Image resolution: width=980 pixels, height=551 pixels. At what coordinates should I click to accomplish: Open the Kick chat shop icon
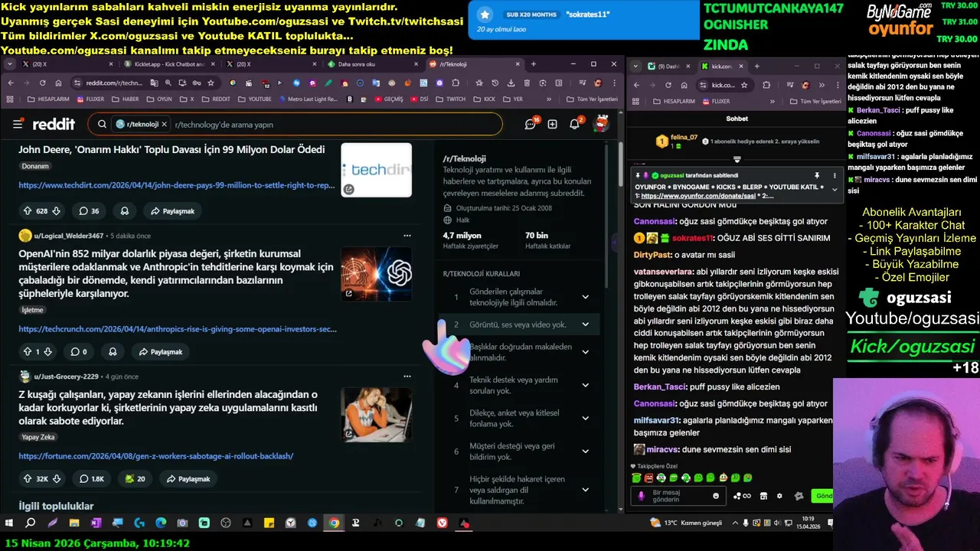[x=763, y=496]
